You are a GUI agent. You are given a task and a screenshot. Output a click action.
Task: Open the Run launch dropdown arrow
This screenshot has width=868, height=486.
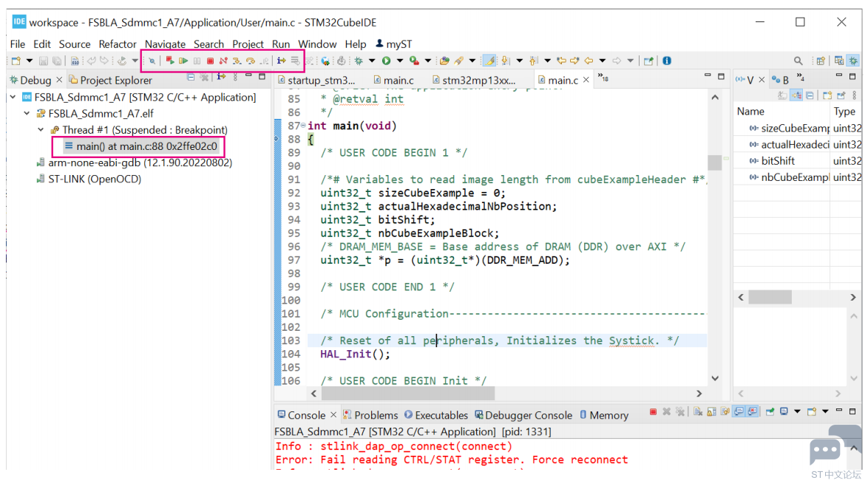point(400,61)
